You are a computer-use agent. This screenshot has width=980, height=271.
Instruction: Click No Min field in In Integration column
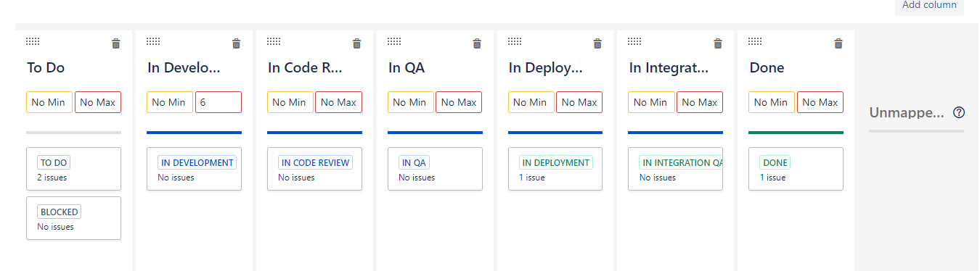[652, 102]
